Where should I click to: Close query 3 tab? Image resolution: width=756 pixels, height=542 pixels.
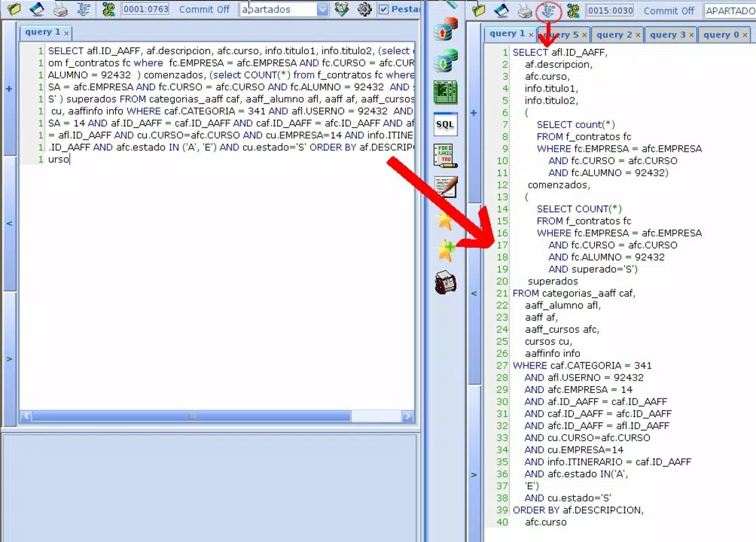tap(692, 35)
